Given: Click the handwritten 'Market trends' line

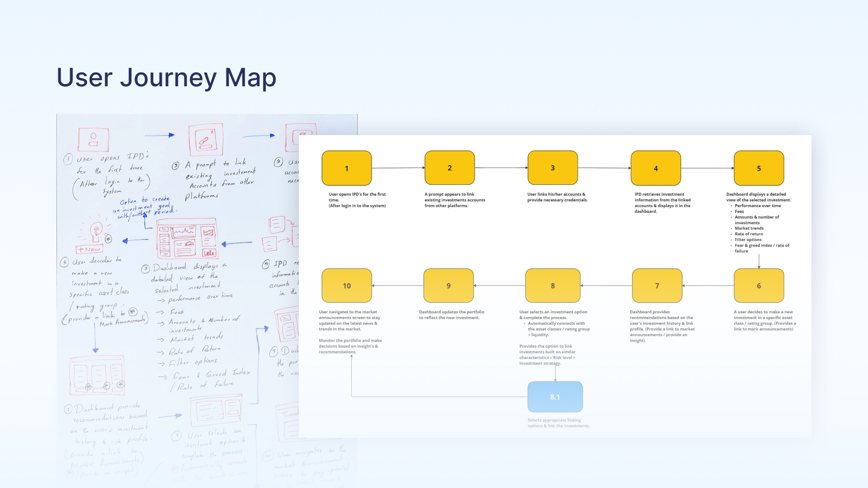Looking at the screenshot, I should pos(196,337).
